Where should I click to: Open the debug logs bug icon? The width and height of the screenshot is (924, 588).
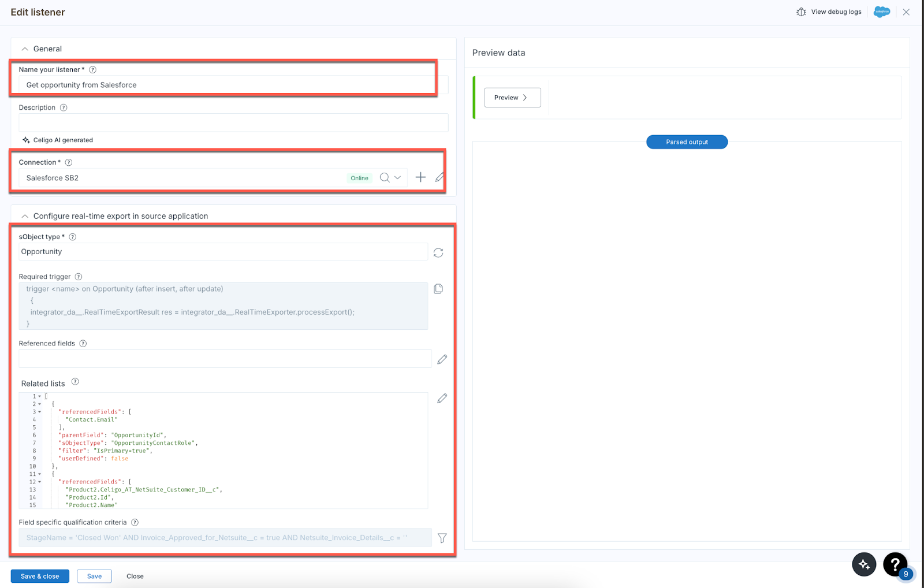point(801,12)
